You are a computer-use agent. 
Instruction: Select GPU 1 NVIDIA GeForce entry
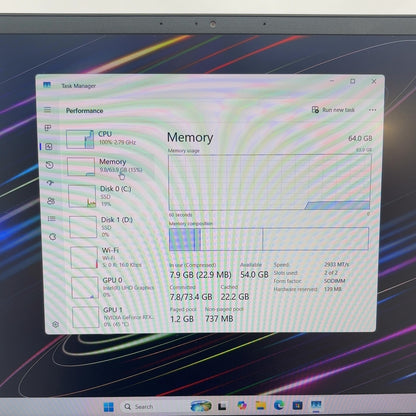(115, 317)
